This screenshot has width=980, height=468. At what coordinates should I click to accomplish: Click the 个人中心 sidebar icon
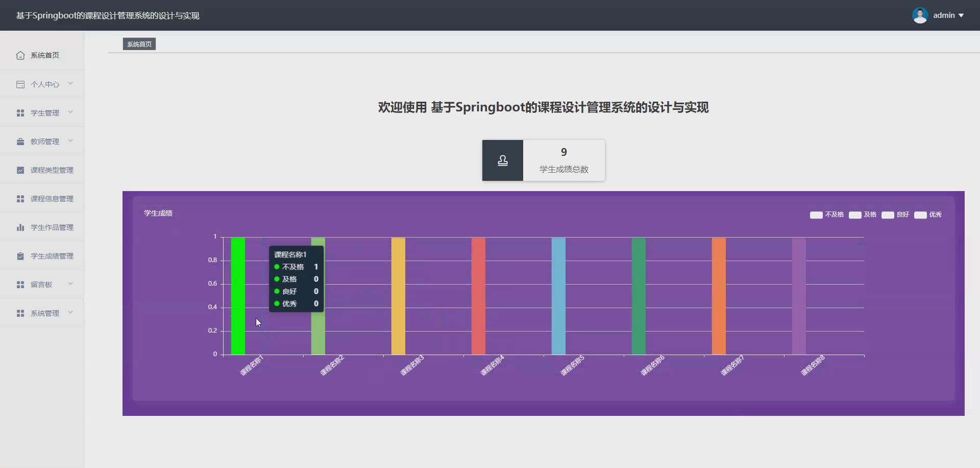click(x=20, y=84)
